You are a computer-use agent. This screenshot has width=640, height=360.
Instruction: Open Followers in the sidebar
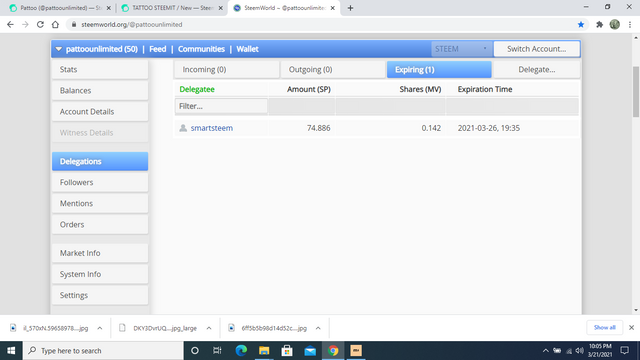100,182
